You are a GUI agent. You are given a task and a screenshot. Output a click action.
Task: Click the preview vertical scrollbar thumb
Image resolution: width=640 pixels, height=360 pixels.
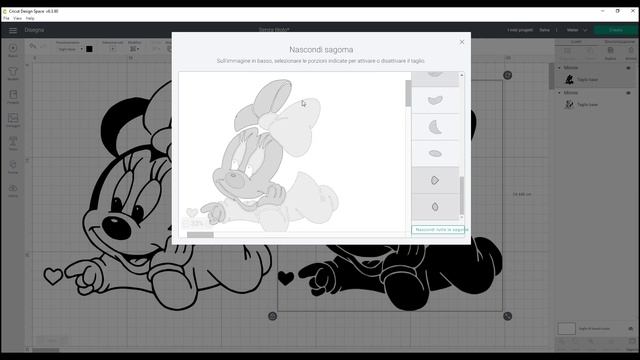(x=408, y=93)
